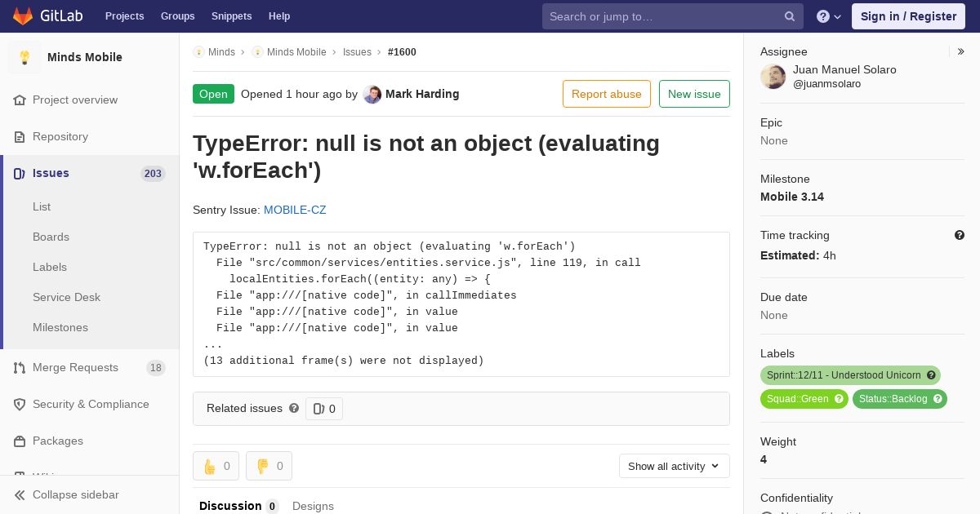Collapse the right sidebar with double chevron
Viewport: 980px width, 514px height.
click(961, 51)
